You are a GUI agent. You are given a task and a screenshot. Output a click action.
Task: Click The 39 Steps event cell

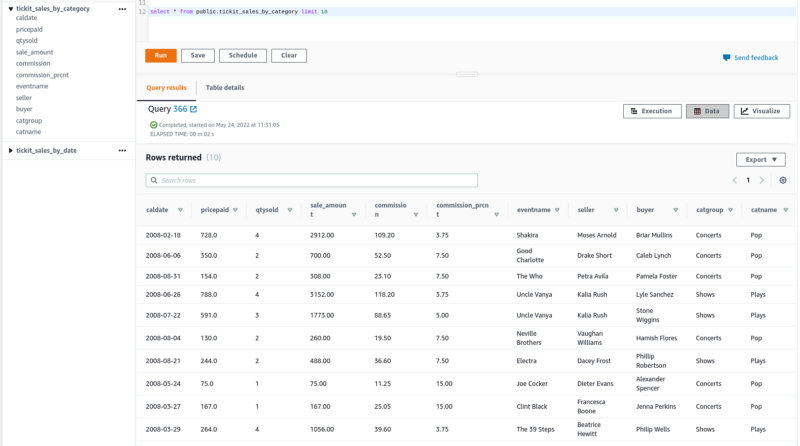[x=535, y=429]
